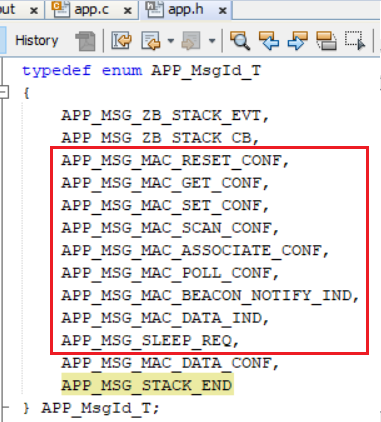Click the grayed Forward navigation icon
Screen dimensions: 381x422
point(191,41)
